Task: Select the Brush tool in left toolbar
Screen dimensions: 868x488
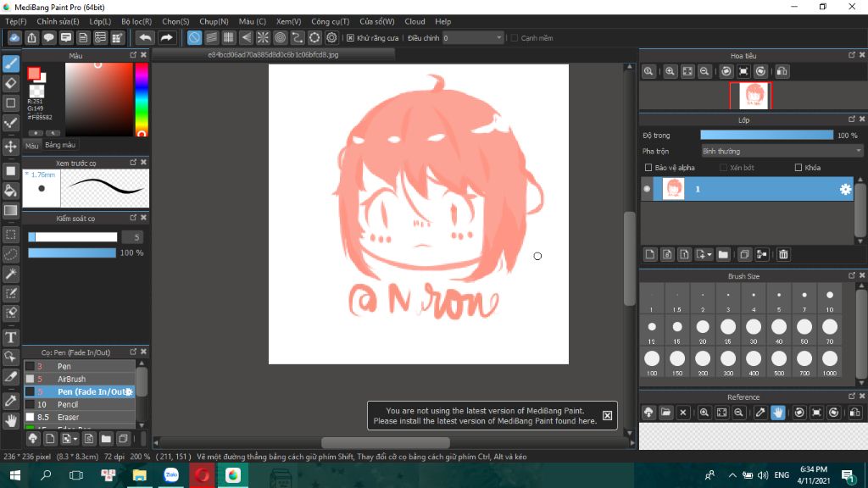Action: point(10,64)
